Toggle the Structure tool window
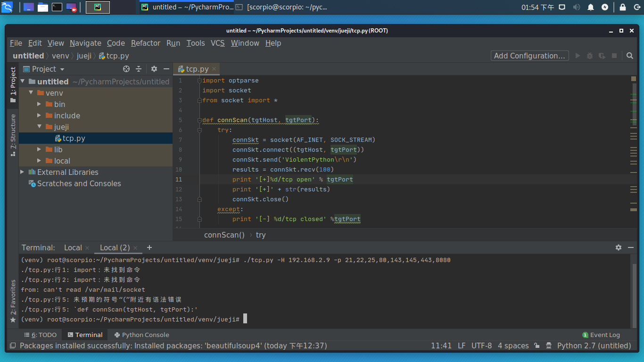 (13, 134)
